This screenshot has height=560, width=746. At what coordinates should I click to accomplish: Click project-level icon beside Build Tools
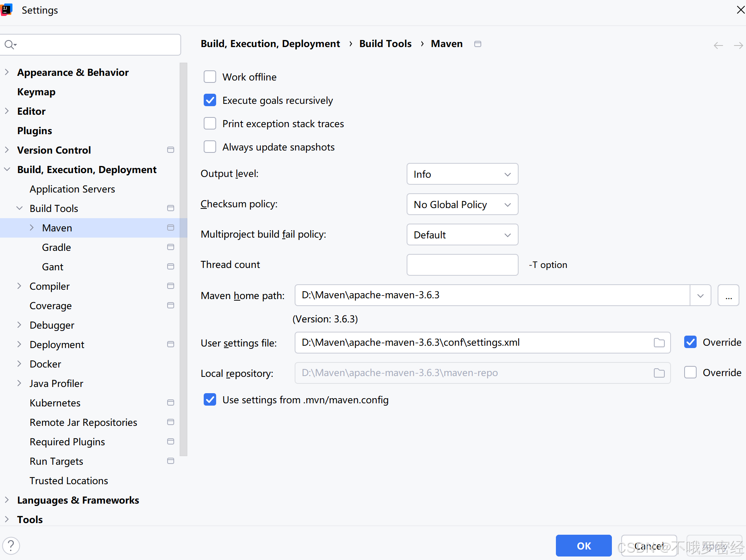pos(170,208)
